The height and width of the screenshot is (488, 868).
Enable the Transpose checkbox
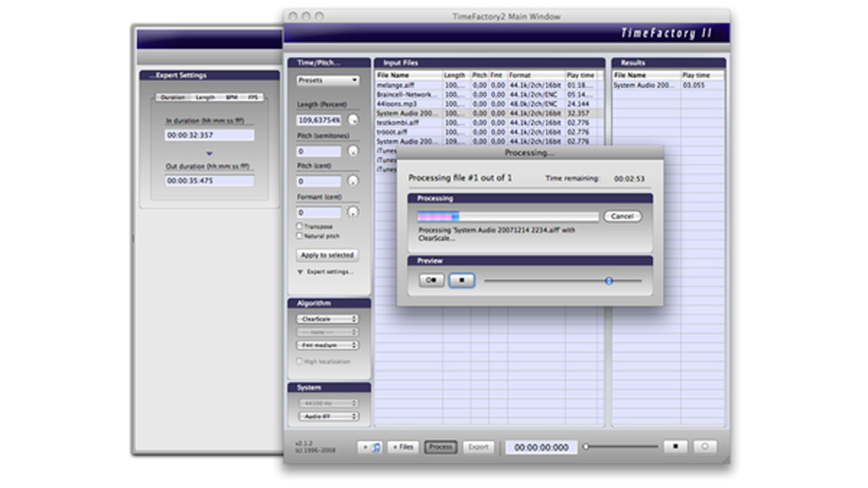(x=300, y=226)
